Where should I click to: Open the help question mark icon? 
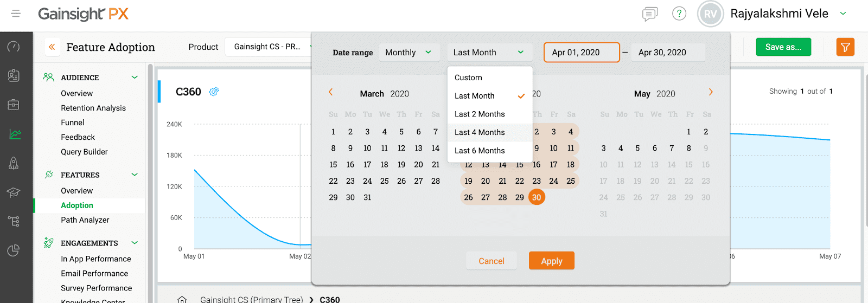[x=679, y=14]
